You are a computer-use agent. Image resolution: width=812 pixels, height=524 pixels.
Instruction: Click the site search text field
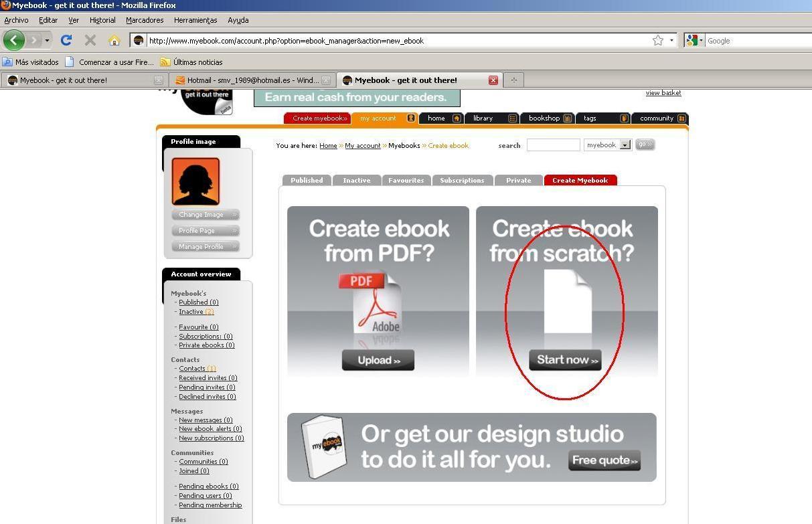pos(554,145)
